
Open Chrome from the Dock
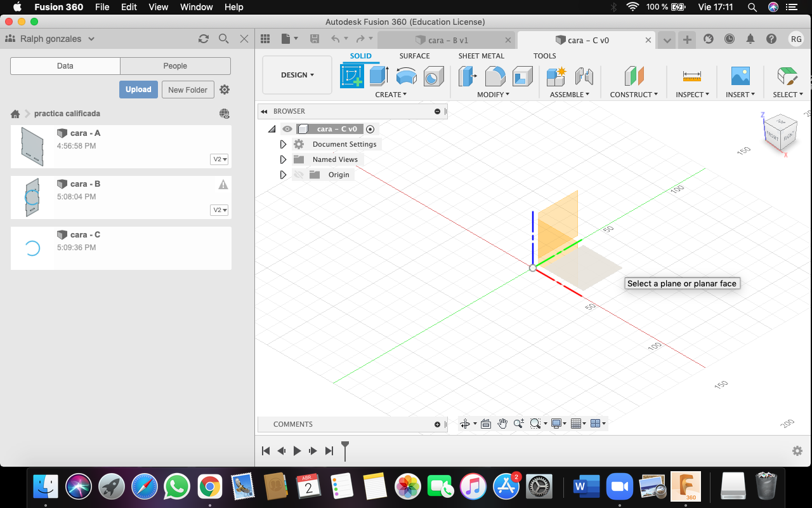click(x=209, y=487)
